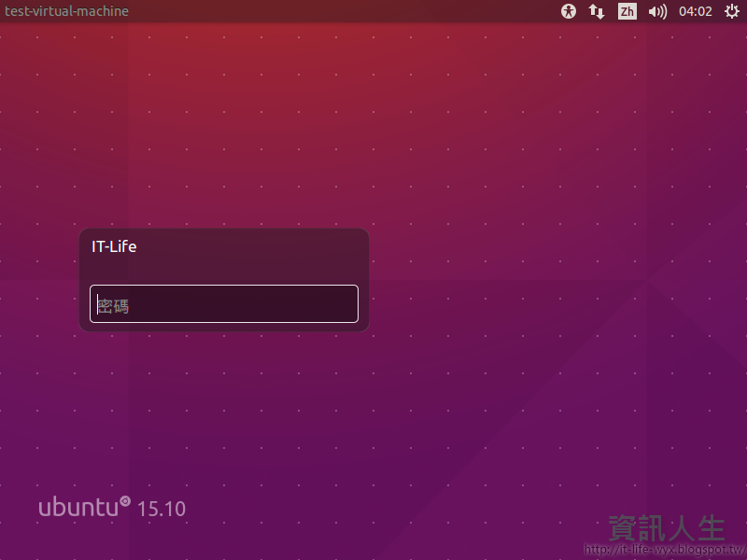This screenshot has height=560, width=747.
Task: Open shutdown options from the gear dropdown
Action: [730, 11]
